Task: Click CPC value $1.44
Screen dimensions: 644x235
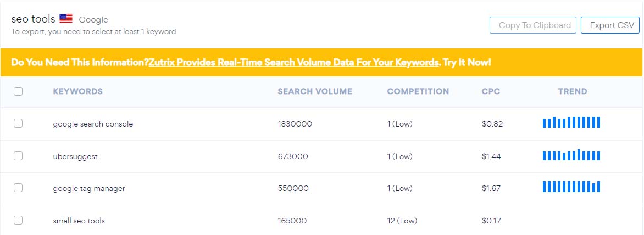Action: (491, 156)
